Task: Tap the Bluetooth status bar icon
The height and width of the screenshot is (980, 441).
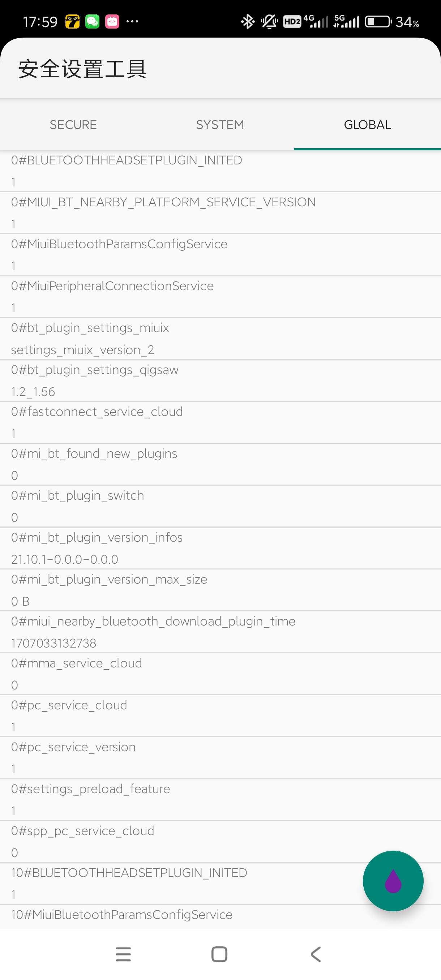Action: [x=248, y=22]
